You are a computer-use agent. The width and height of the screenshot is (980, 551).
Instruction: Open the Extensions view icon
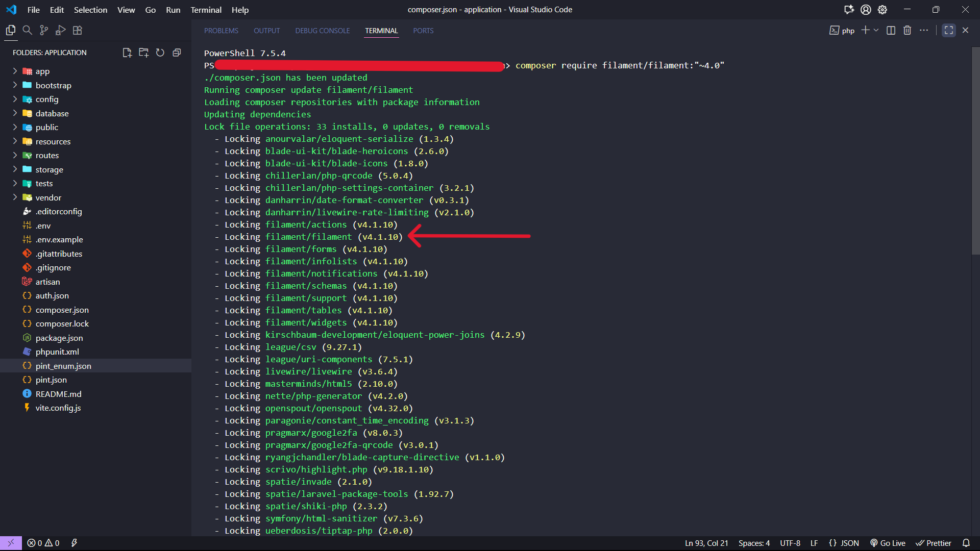click(x=78, y=30)
